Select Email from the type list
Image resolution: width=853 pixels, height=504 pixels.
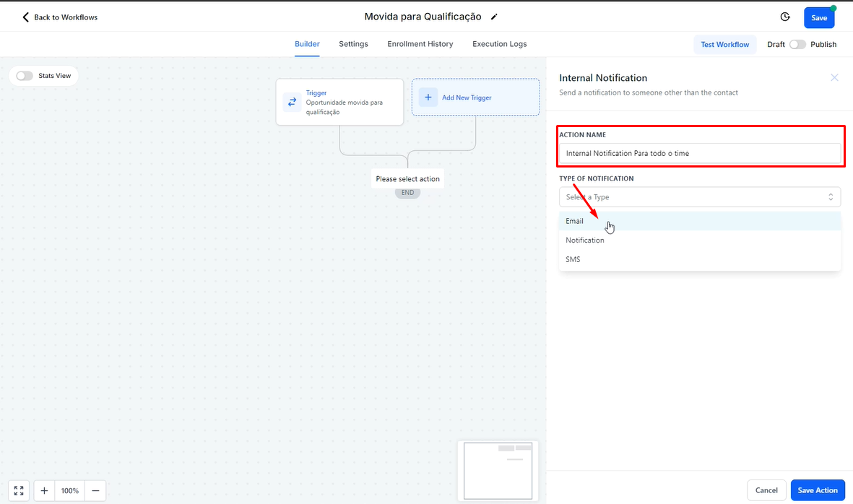coord(575,221)
